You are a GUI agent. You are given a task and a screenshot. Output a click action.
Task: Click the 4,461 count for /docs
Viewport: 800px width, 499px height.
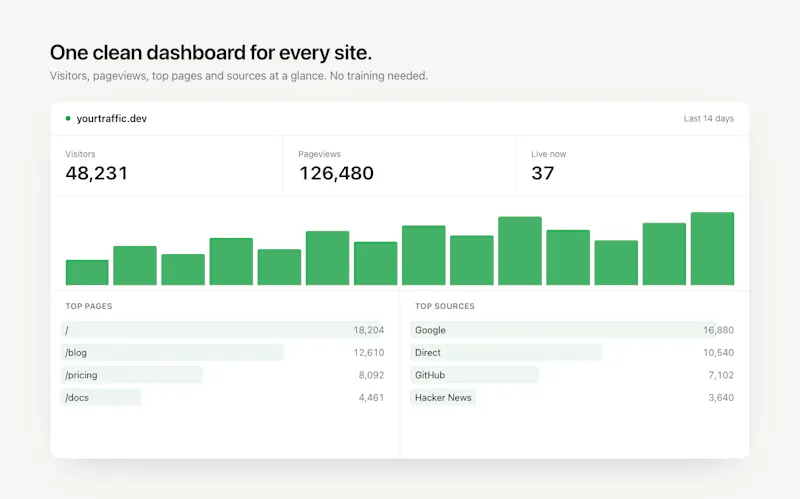[x=371, y=397]
